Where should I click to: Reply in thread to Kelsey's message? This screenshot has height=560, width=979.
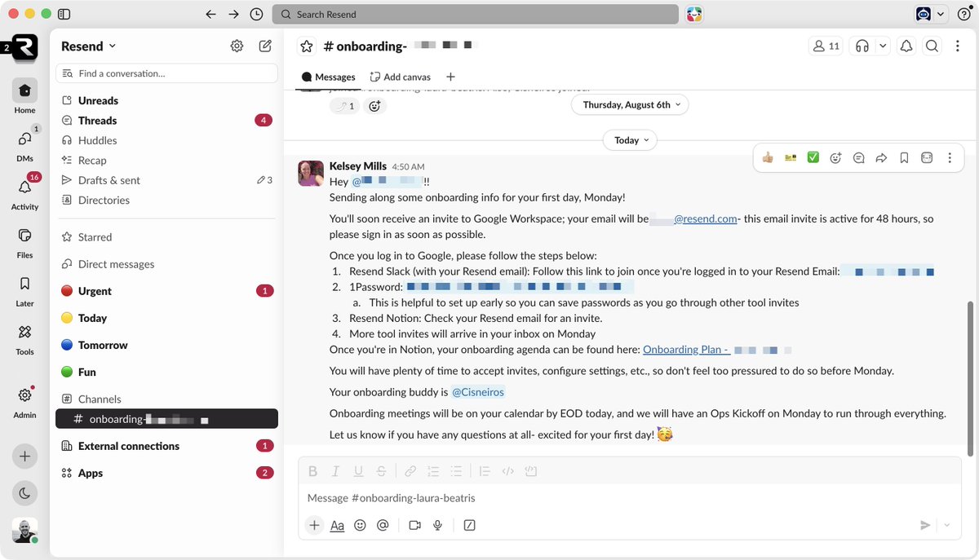pos(858,158)
